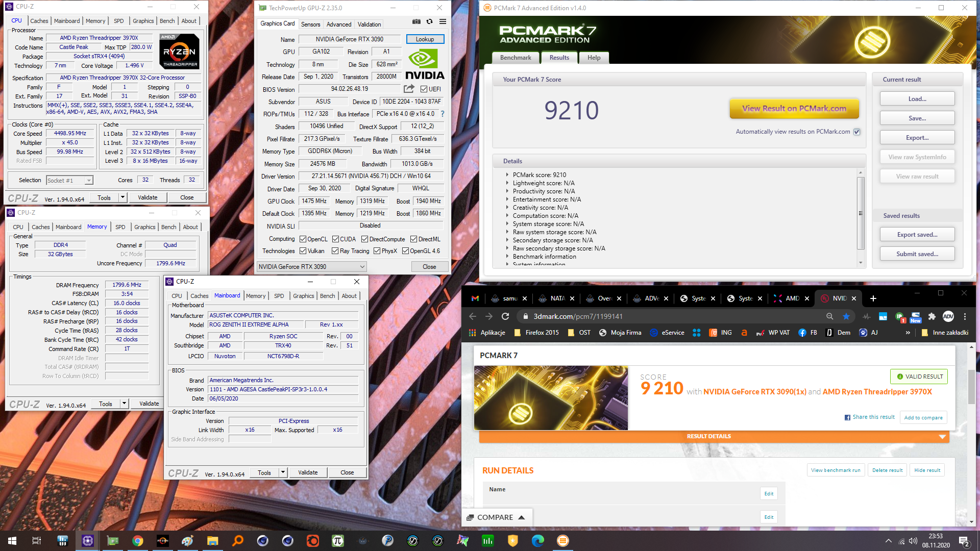Image resolution: width=980 pixels, height=551 pixels.
Task: Toggle the PhysX checkbox
Action: click(377, 251)
